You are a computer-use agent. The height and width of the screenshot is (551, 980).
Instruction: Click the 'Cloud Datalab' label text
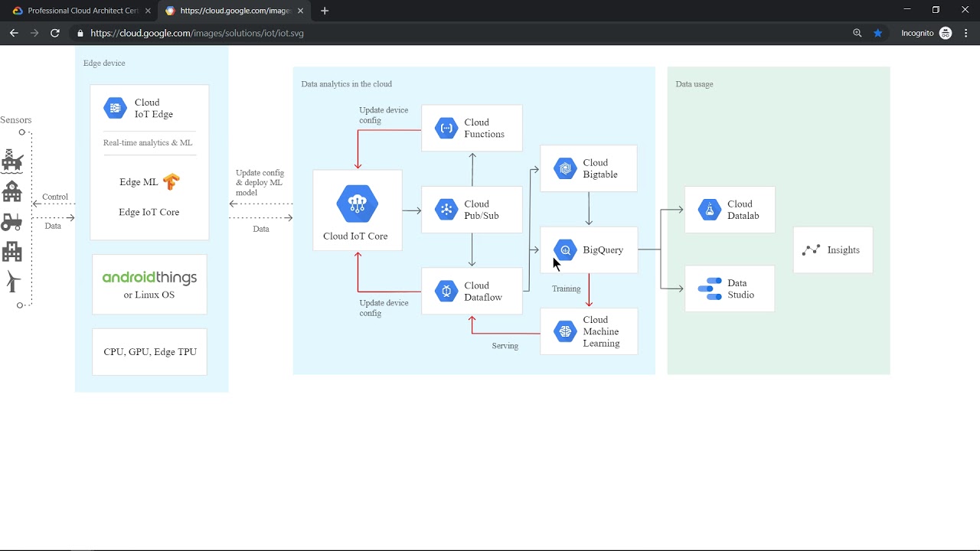(x=743, y=210)
